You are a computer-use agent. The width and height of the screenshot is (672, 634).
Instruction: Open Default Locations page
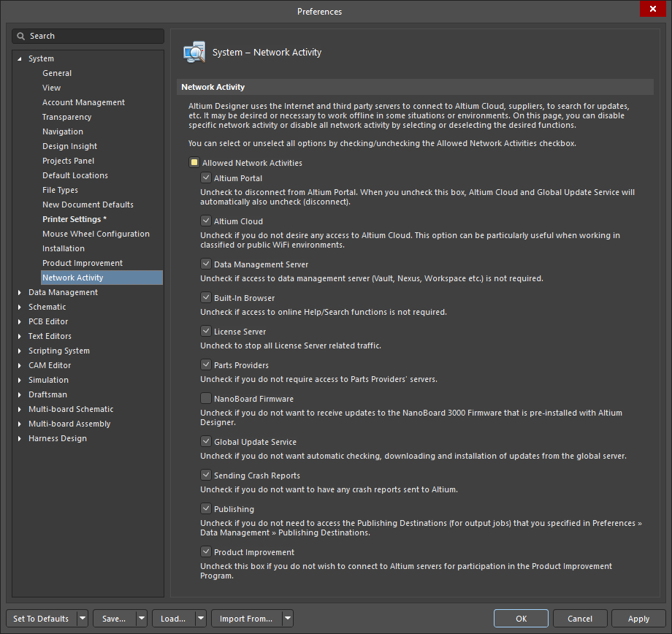pos(75,175)
